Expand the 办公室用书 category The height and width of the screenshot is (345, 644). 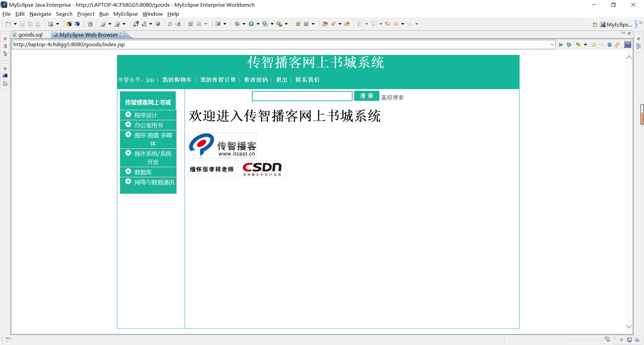pos(128,125)
